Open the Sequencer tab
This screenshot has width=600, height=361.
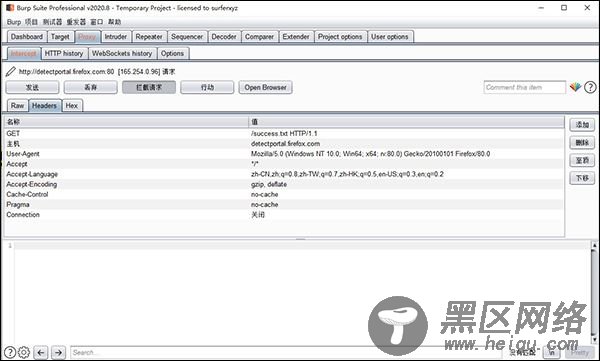[x=187, y=37]
